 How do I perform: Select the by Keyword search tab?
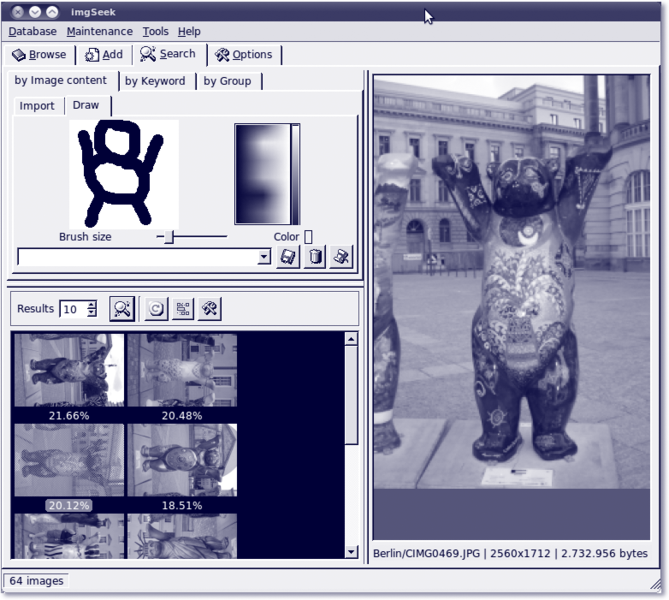pos(155,81)
